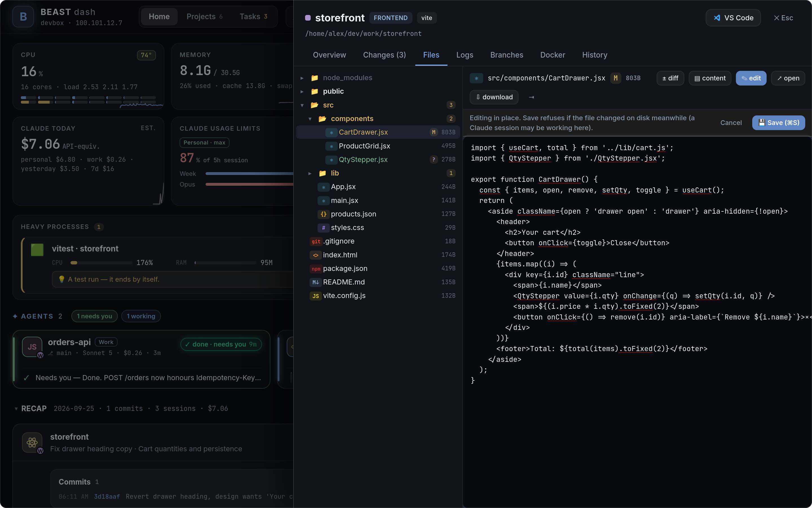812x508 pixels.
Task: Go to the Tasks nav tab
Action: (253, 16)
